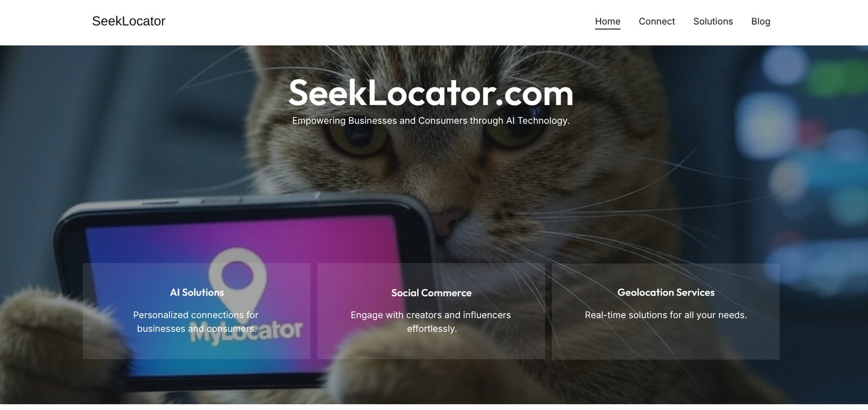Image resolution: width=868 pixels, height=410 pixels.
Task: Open the Home menu item
Action: (x=608, y=21)
